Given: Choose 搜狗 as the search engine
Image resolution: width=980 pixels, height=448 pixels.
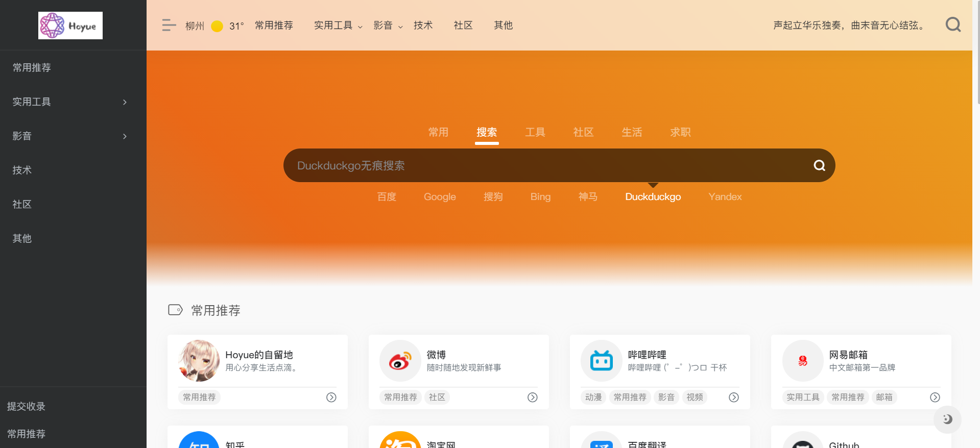Looking at the screenshot, I should click(493, 197).
